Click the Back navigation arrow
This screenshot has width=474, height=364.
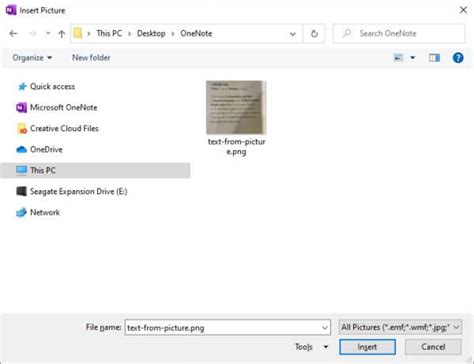pyautogui.click(x=13, y=33)
